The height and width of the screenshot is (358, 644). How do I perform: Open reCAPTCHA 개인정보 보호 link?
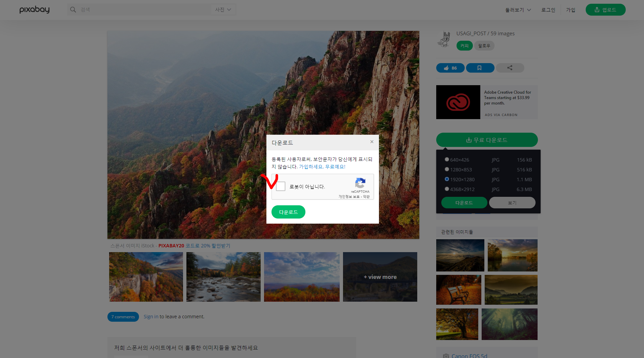click(349, 197)
